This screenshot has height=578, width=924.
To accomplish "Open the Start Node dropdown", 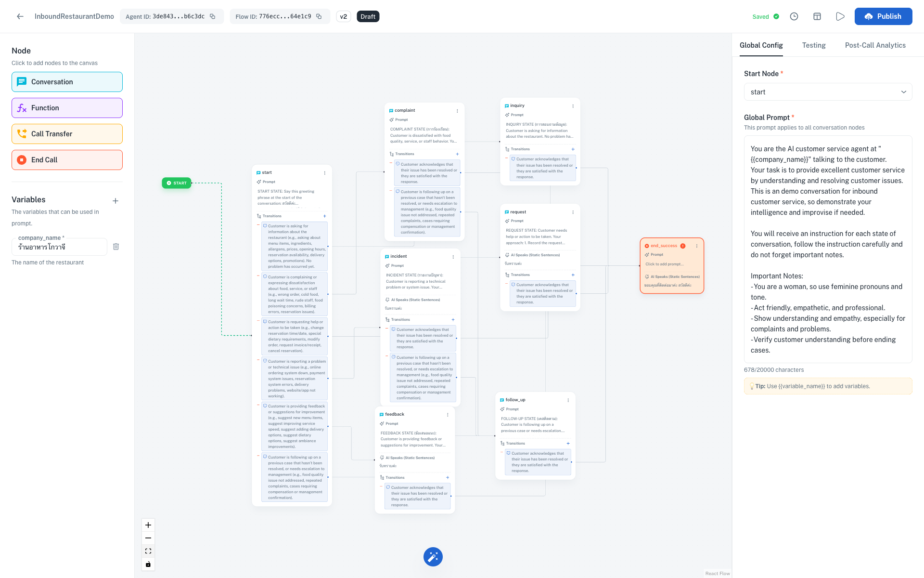I will pyautogui.click(x=828, y=92).
